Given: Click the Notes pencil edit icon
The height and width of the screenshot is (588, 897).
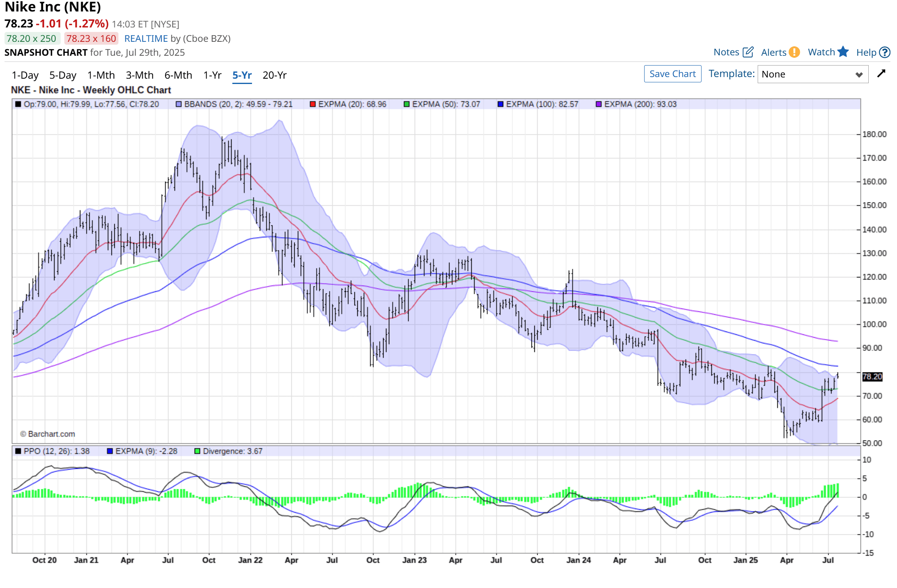Looking at the screenshot, I should 748,52.
